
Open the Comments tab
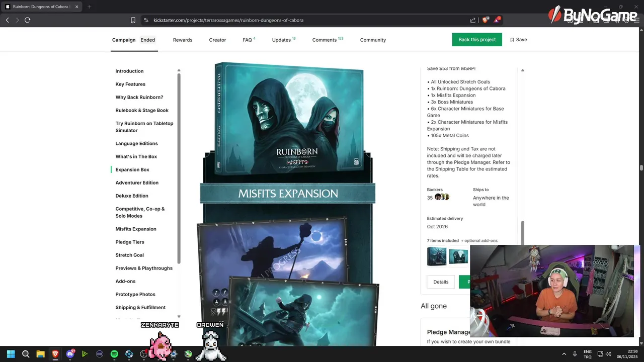pyautogui.click(x=328, y=40)
